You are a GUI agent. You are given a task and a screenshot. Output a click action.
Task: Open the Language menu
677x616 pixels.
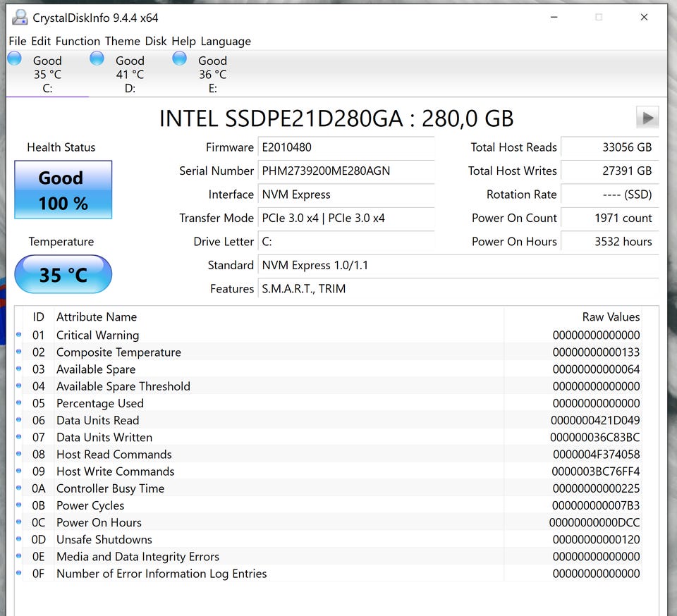(226, 41)
